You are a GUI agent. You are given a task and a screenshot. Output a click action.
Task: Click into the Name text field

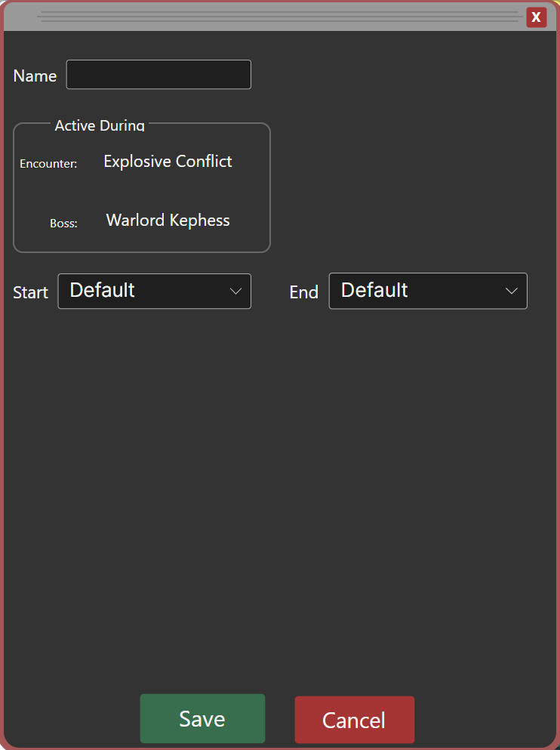(158, 75)
